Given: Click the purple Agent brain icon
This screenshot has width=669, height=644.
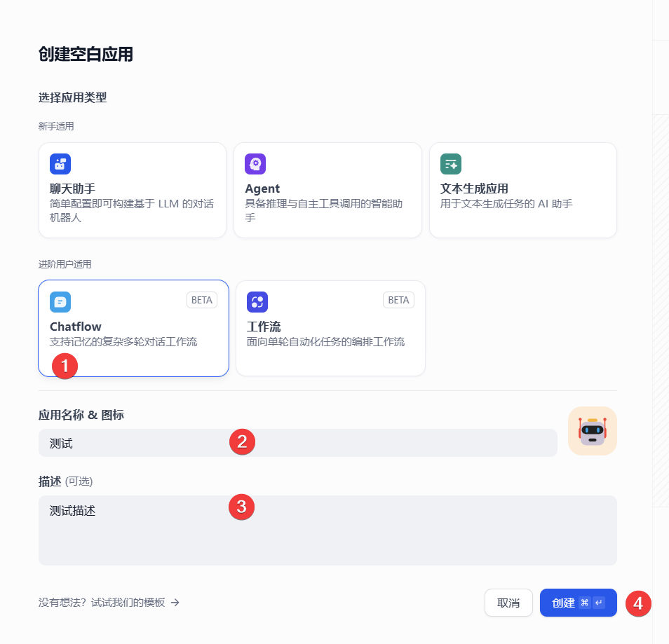Looking at the screenshot, I should tap(255, 164).
